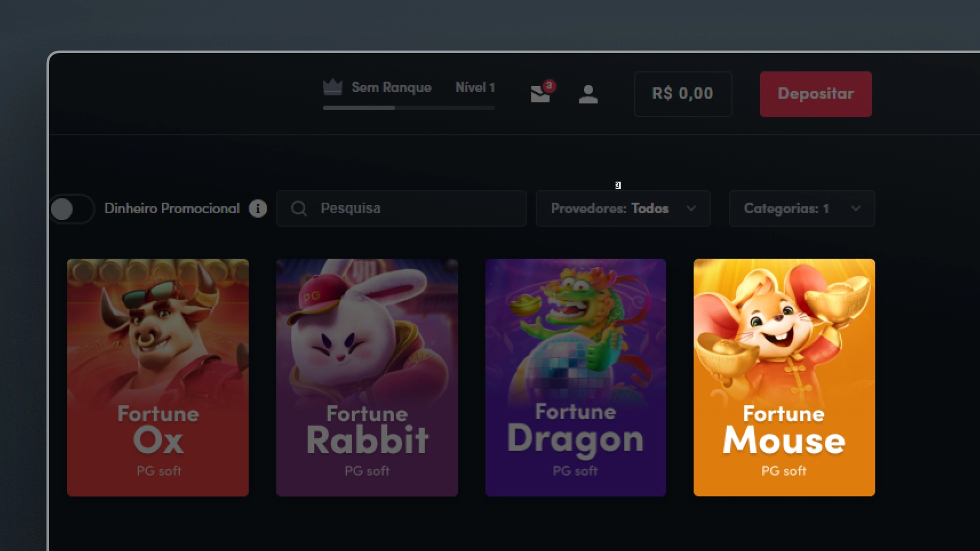Click the info icon next to Dinheiro Promocional
Screen dimensions: 980x551
(x=258, y=208)
